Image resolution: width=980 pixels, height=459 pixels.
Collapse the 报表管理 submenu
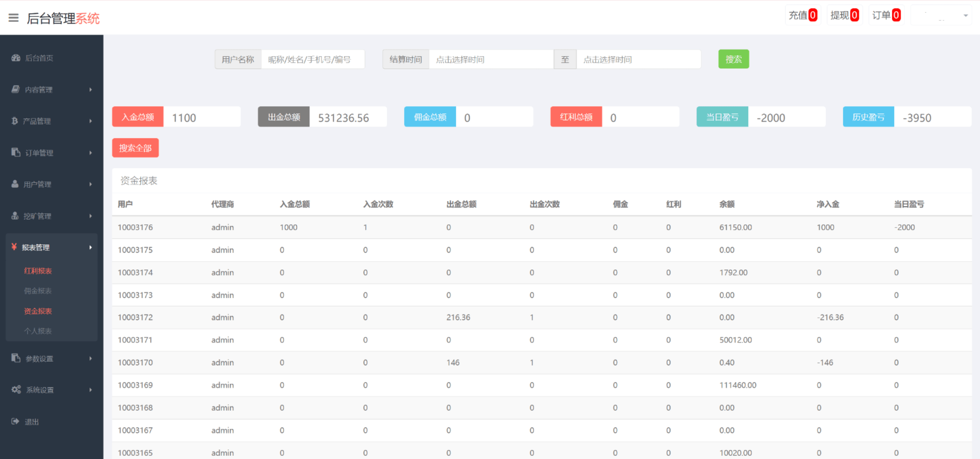click(91, 247)
